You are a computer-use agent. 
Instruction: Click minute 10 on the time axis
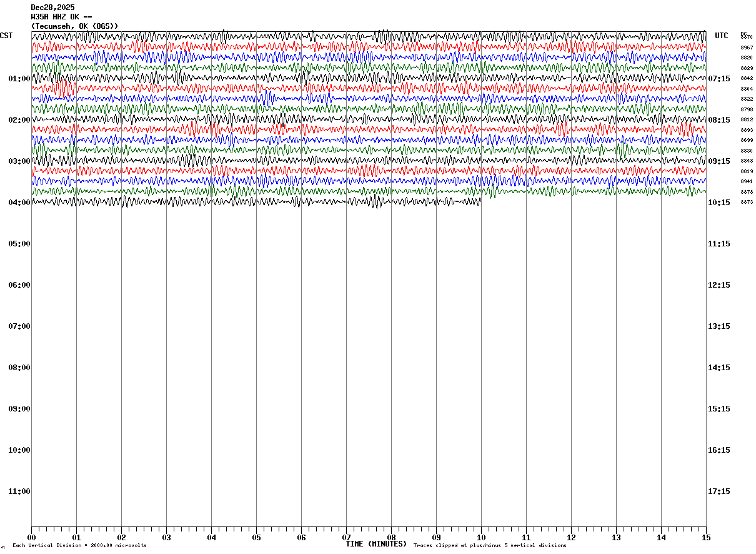tap(481, 537)
